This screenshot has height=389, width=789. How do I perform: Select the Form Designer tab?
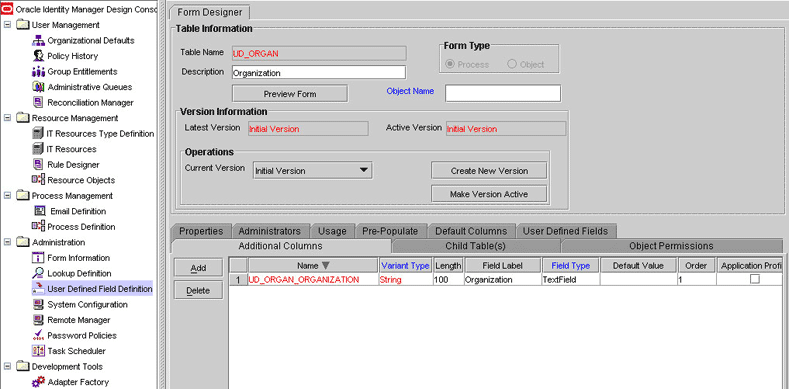pyautogui.click(x=210, y=12)
